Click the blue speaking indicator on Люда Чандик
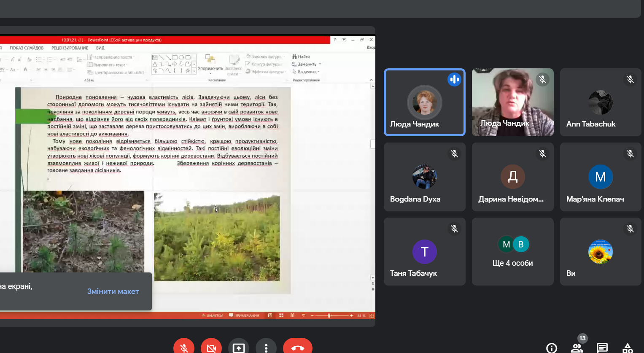 [454, 79]
